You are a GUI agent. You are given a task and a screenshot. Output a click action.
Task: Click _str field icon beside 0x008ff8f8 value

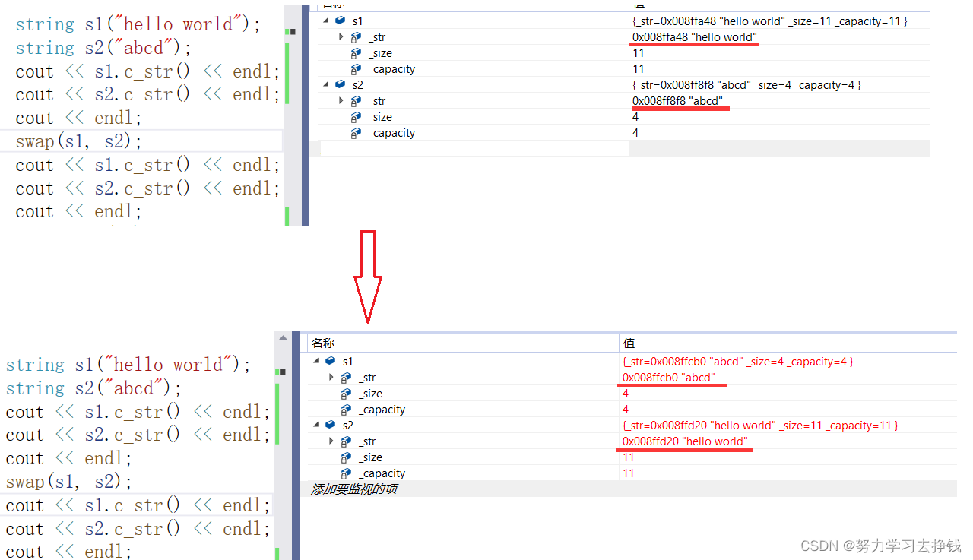coord(356,101)
